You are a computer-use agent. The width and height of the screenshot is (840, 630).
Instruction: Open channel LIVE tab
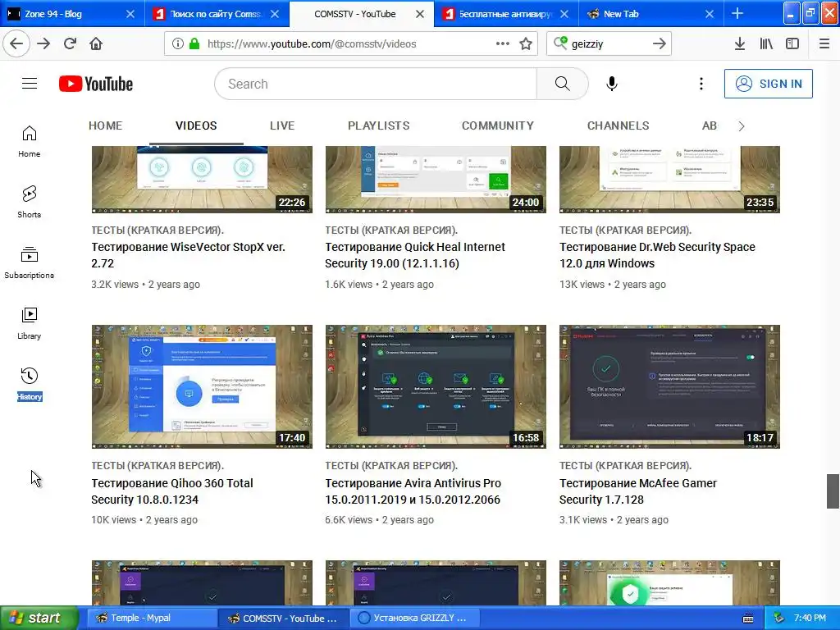(282, 126)
